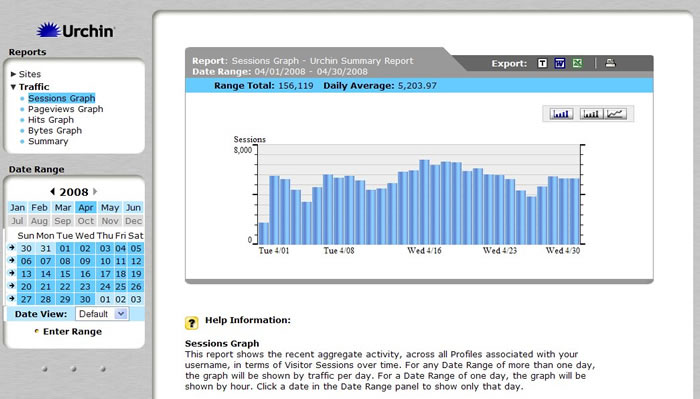The height and width of the screenshot is (399, 700).
Task: Click the Sessions Graph help heading
Action: click(x=222, y=344)
